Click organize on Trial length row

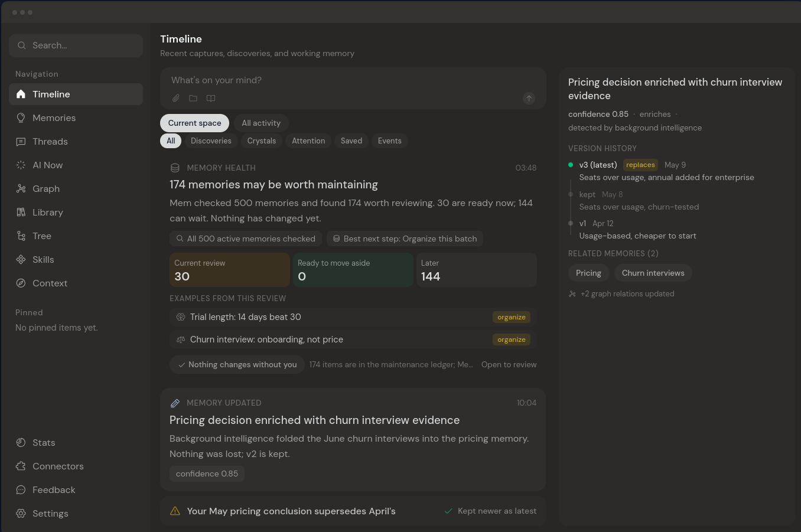(512, 317)
